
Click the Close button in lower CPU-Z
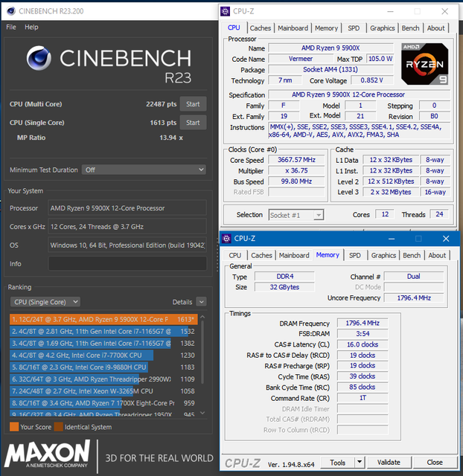(435, 463)
